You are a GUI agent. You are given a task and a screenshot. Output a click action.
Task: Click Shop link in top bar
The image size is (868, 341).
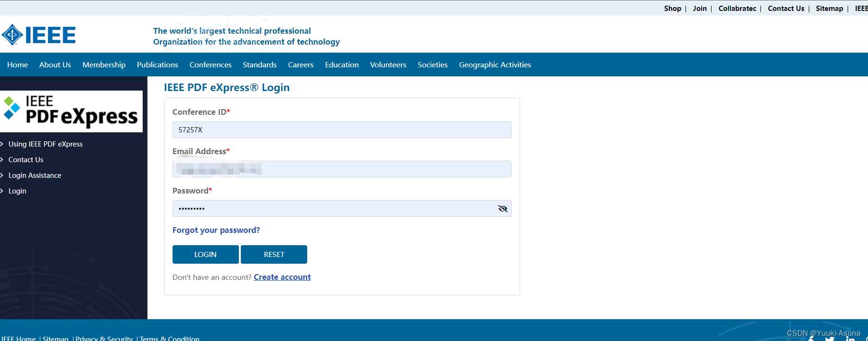[672, 9]
